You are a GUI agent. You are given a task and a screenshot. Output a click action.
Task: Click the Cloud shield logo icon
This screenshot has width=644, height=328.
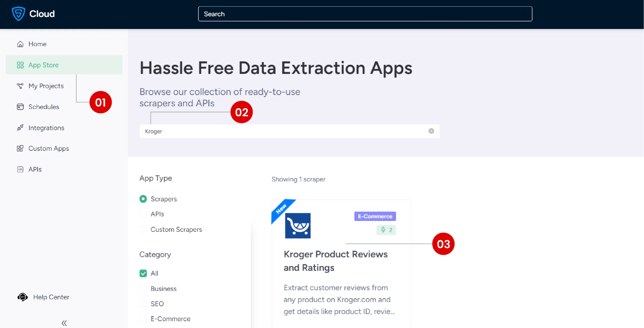(x=18, y=14)
